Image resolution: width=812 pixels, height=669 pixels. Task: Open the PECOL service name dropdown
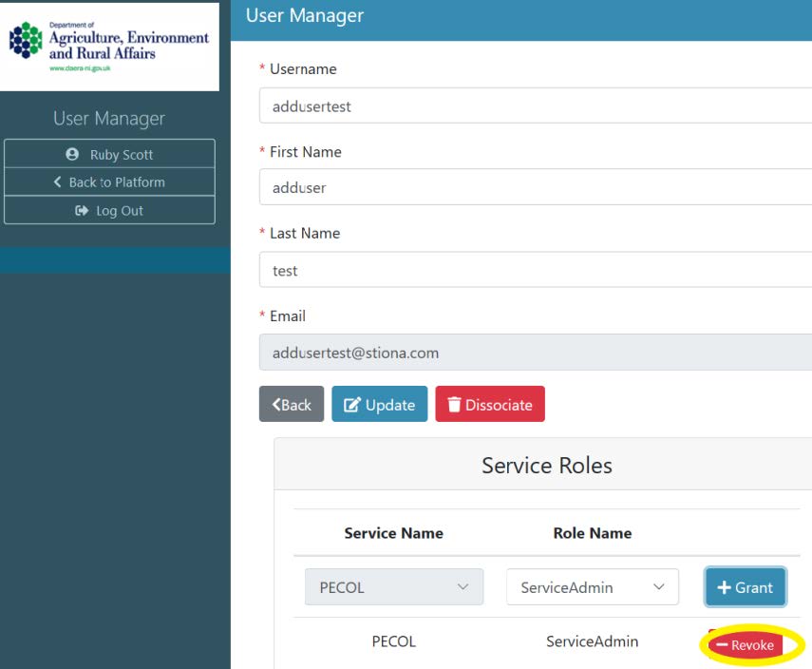tap(394, 587)
